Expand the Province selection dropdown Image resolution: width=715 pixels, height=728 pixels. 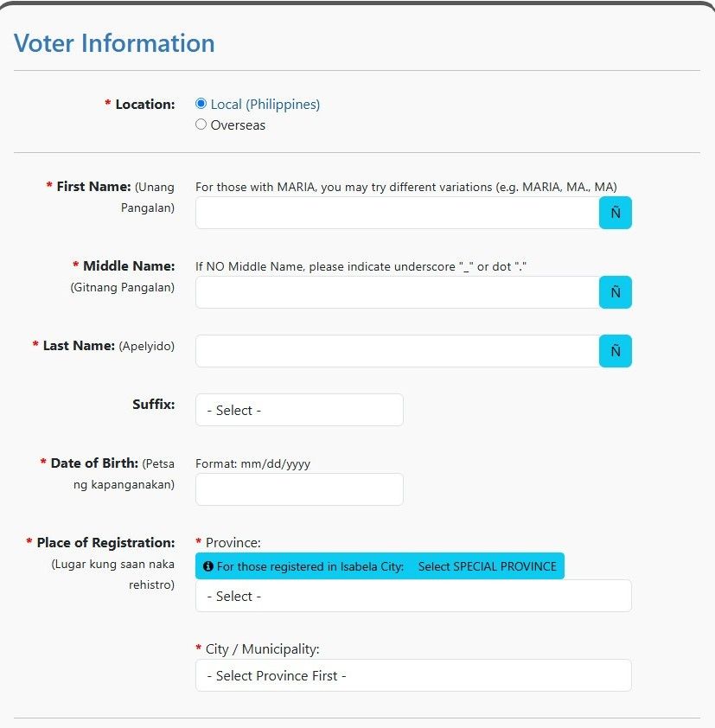click(413, 596)
